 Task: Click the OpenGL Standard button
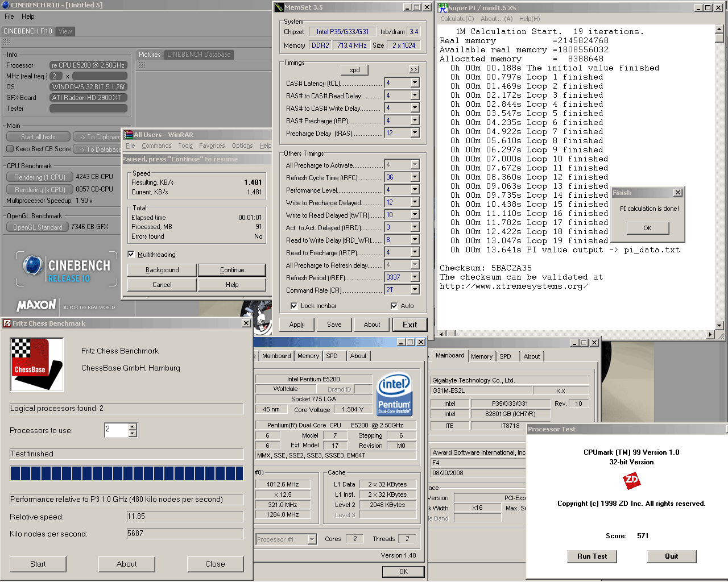click(38, 227)
